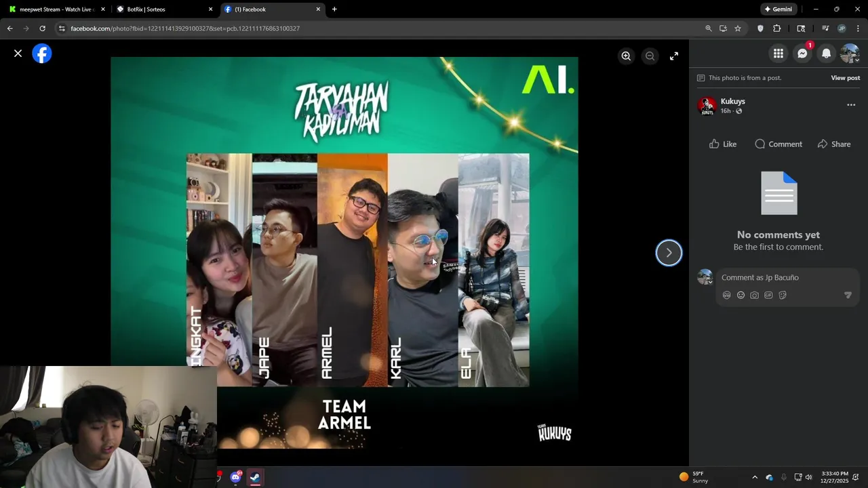
Task: Share the photo
Action: [x=834, y=144]
